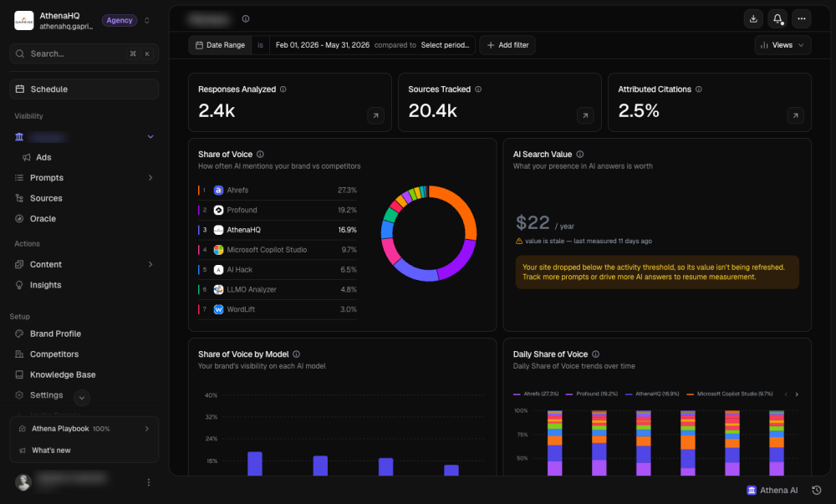836x504 pixels.
Task: Click the info icon beside AI Search Value
Action: click(x=580, y=155)
